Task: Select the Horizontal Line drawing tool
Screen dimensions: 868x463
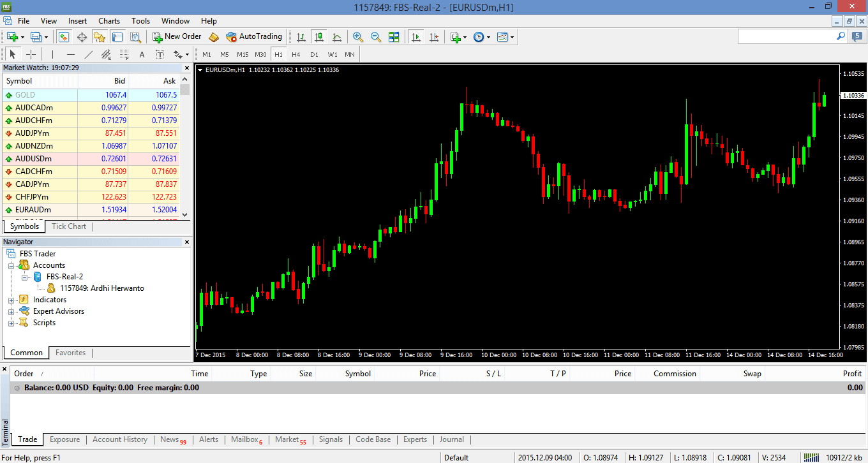Action: [70, 54]
